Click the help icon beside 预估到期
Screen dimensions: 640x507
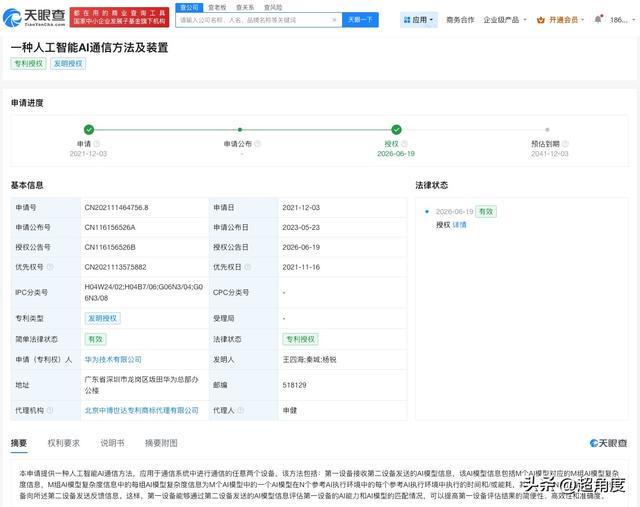pyautogui.click(x=565, y=144)
